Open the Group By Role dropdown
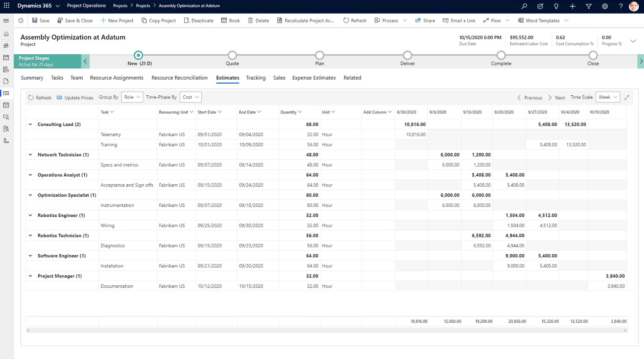644x359 pixels. point(132,97)
